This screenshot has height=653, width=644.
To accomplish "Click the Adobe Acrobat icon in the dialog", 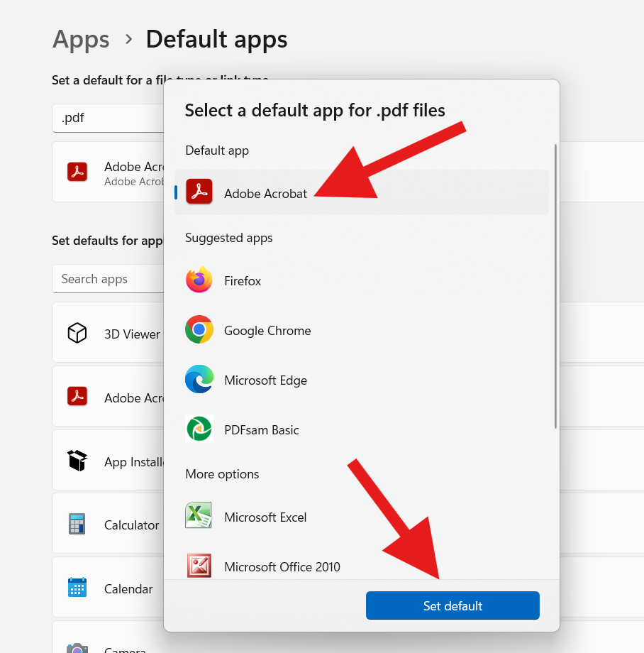I will [199, 192].
